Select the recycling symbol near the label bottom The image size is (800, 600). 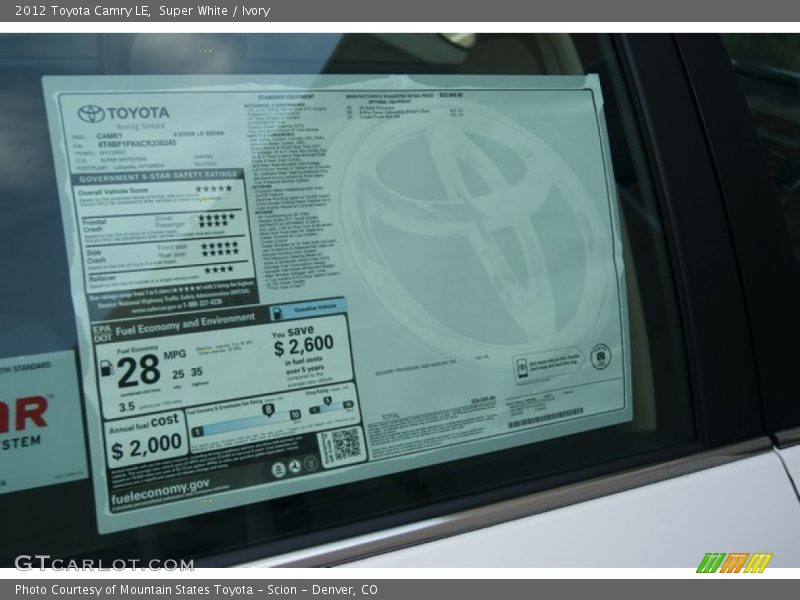pyautogui.click(x=297, y=465)
